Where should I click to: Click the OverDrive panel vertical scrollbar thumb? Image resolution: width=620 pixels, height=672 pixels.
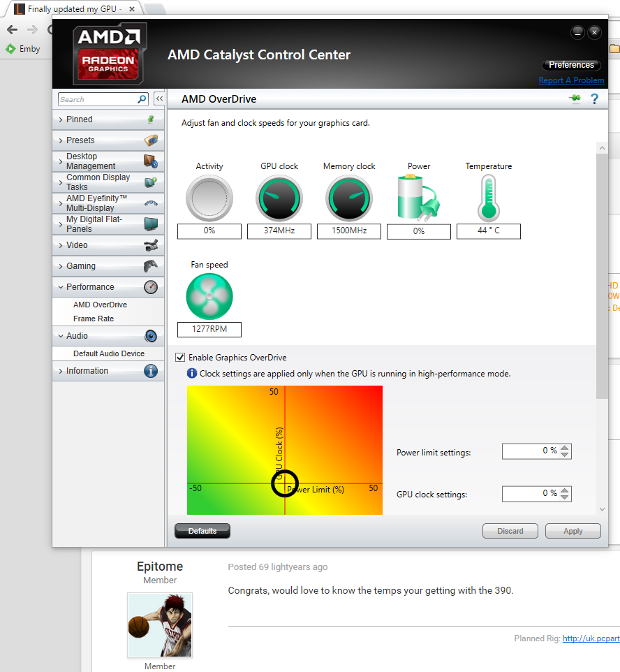click(x=602, y=277)
